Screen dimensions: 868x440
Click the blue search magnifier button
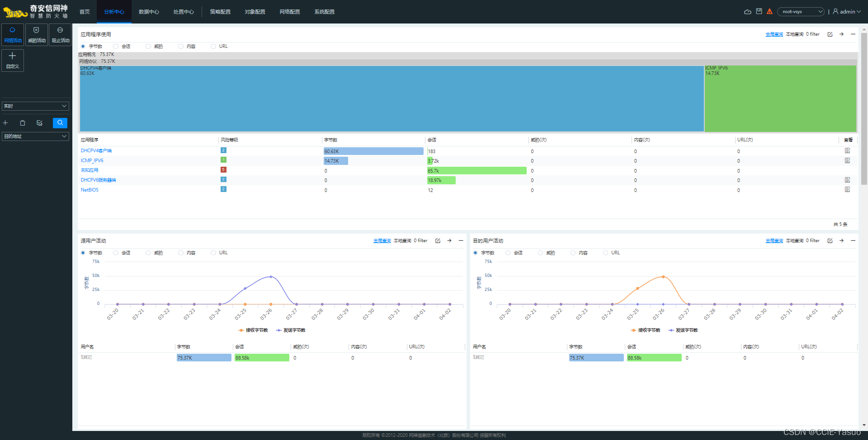(x=60, y=123)
